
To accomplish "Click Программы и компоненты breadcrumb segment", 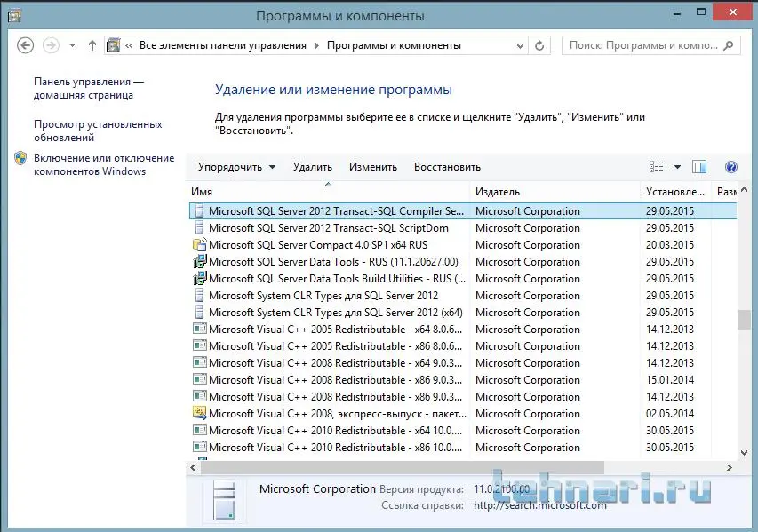I will click(394, 45).
